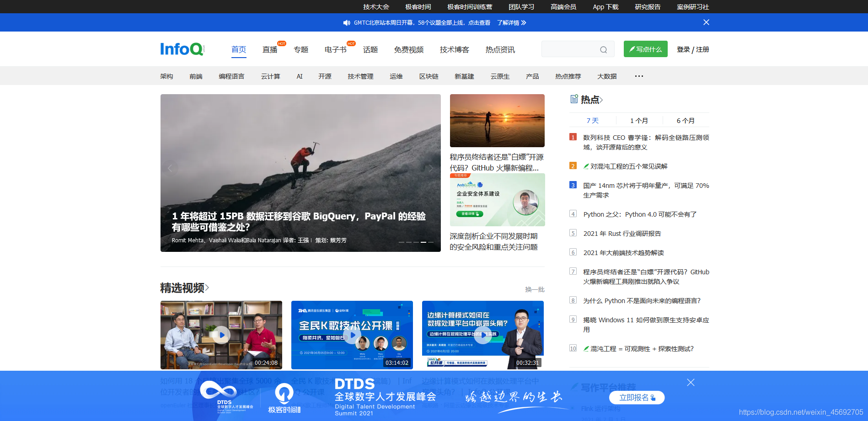
Task: Open the AI category
Action: click(x=300, y=76)
